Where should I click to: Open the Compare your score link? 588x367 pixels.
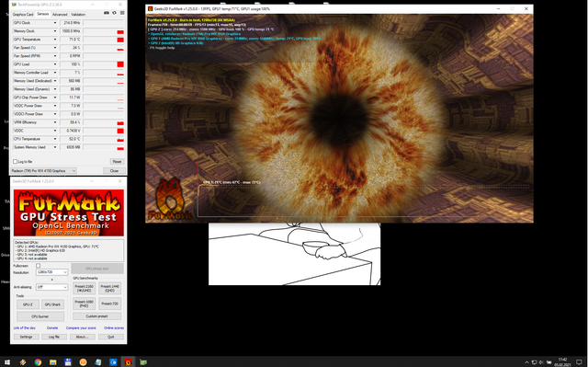click(81, 328)
